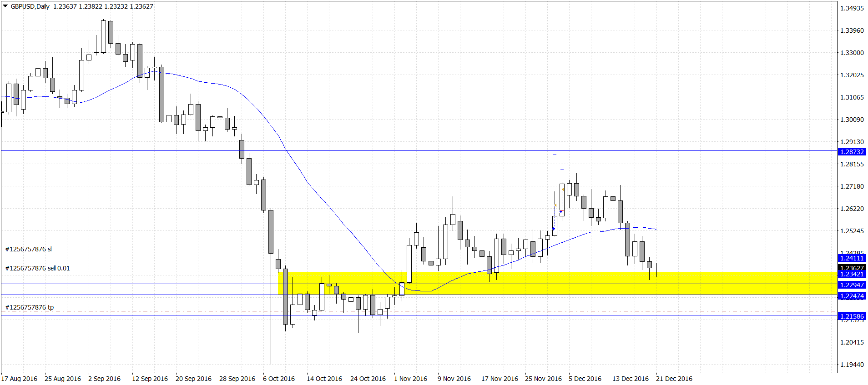Click the blue 1.21586 price level tag

click(x=852, y=316)
